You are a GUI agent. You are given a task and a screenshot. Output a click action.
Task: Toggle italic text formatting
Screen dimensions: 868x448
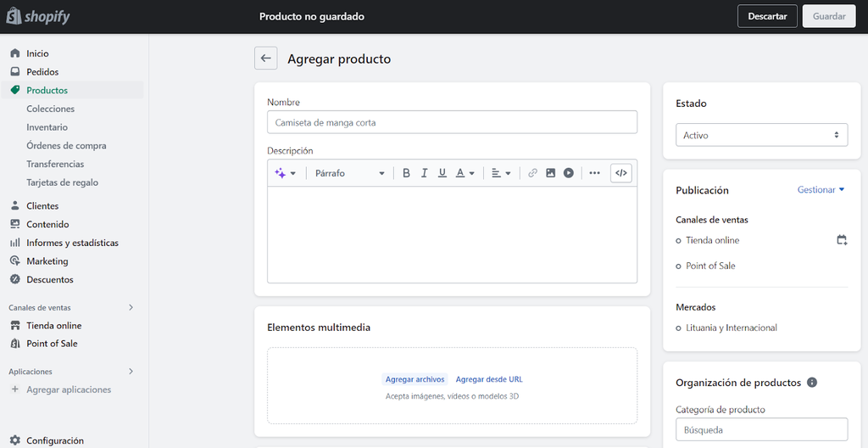point(424,173)
